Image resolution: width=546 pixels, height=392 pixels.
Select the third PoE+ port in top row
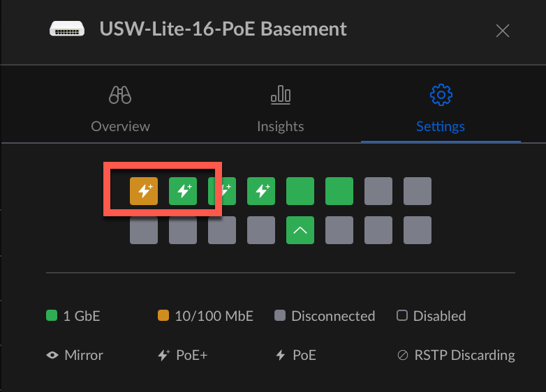pos(222,191)
